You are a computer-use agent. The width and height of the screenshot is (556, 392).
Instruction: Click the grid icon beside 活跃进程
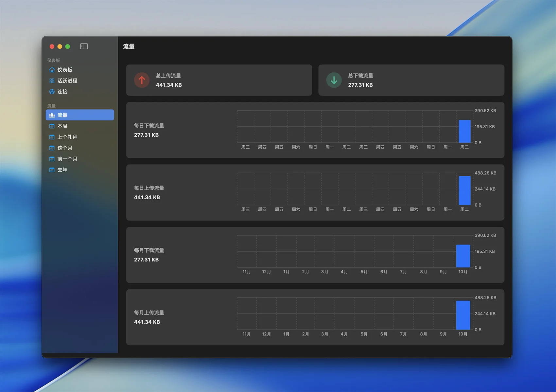(x=52, y=81)
